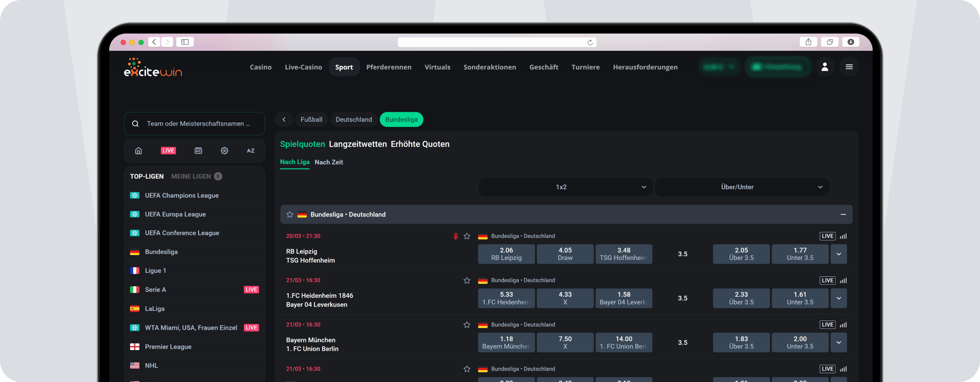Image resolution: width=980 pixels, height=382 pixels.
Task: Click the sidebar home icon
Action: [x=138, y=151]
